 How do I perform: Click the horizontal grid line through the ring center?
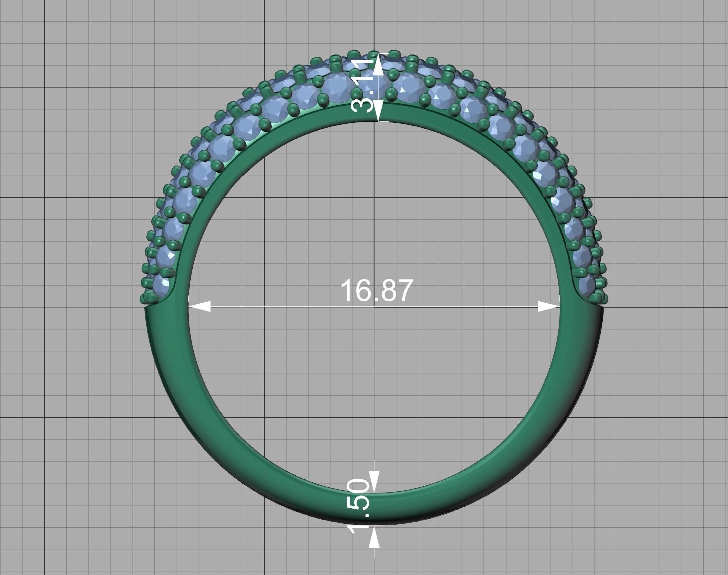(100, 306)
